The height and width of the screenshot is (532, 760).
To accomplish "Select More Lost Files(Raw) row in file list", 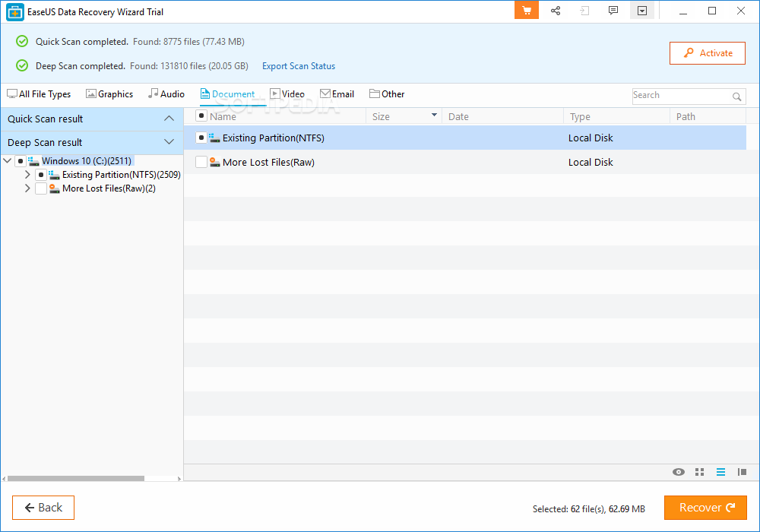I will (x=465, y=163).
